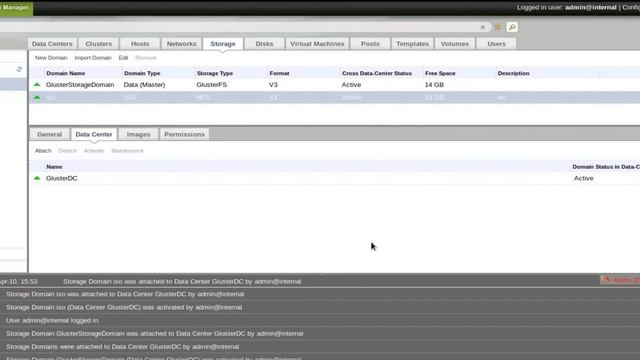
Task: Click the bookmark star icon
Action: tap(498, 27)
